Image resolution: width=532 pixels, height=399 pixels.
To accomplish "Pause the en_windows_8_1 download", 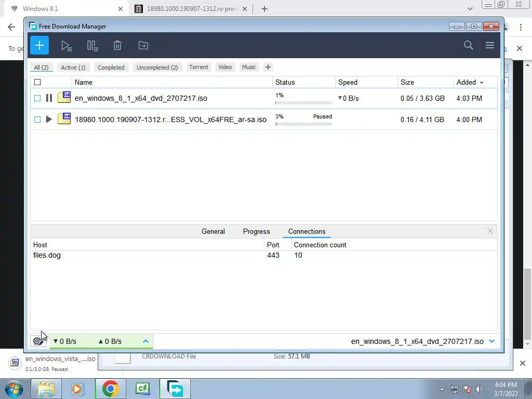I will [49, 98].
